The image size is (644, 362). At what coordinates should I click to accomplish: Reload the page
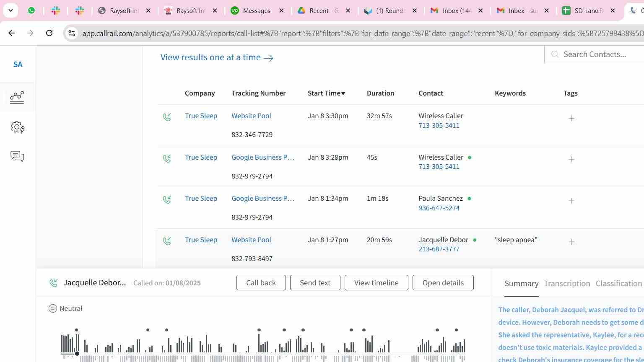49,33
